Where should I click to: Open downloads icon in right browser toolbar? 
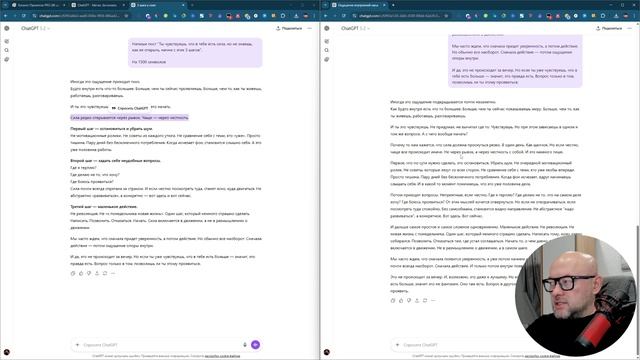click(x=616, y=16)
